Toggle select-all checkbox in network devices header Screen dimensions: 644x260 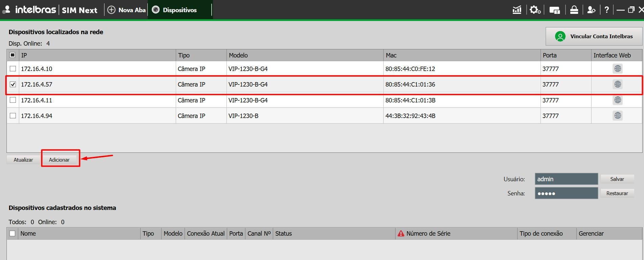click(x=13, y=55)
